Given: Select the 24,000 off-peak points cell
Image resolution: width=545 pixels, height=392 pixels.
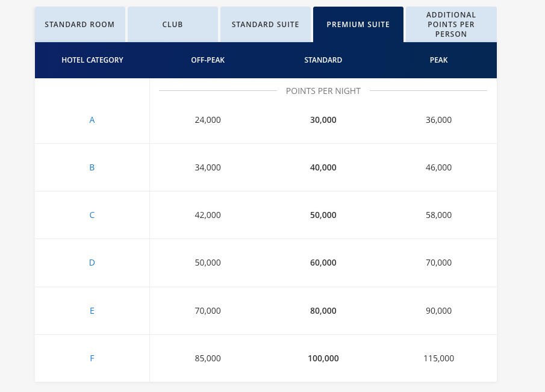Looking at the screenshot, I should click(208, 120).
